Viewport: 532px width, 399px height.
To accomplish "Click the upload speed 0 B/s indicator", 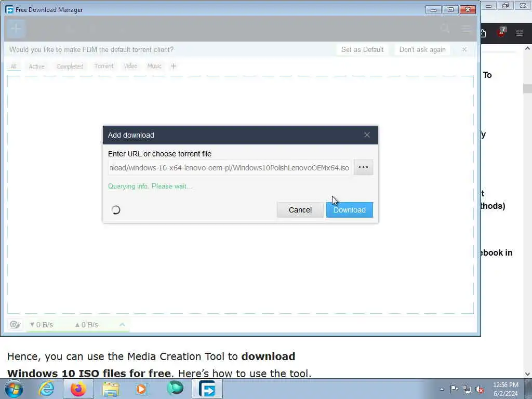I will pyautogui.click(x=87, y=325).
